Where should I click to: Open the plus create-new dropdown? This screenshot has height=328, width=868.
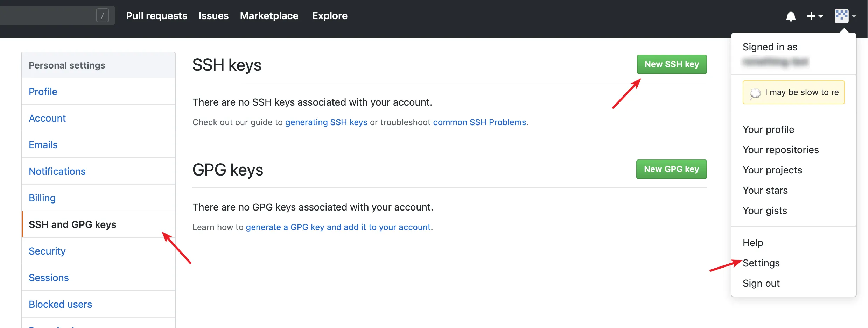[815, 16]
